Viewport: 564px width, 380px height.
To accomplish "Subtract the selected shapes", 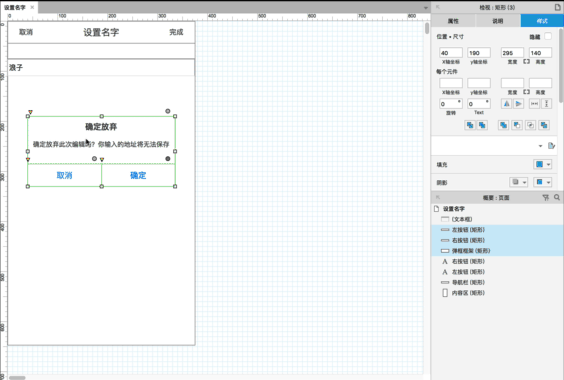I will pos(517,125).
